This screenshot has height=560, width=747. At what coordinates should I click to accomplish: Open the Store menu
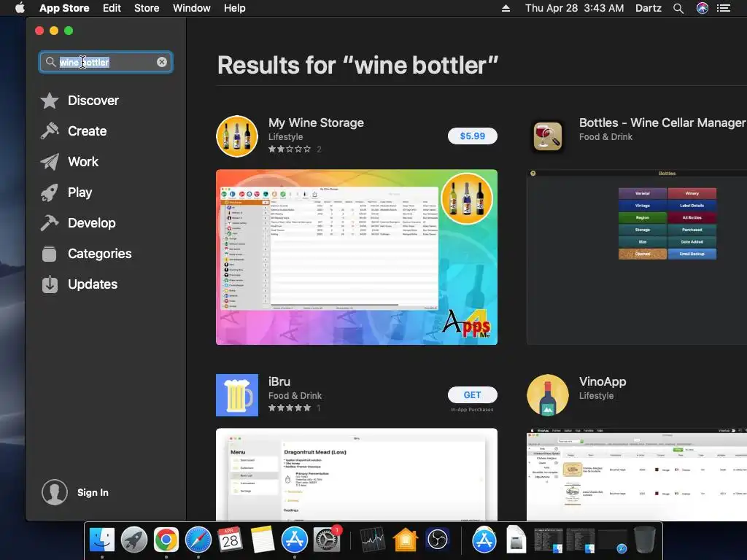pyautogui.click(x=147, y=8)
